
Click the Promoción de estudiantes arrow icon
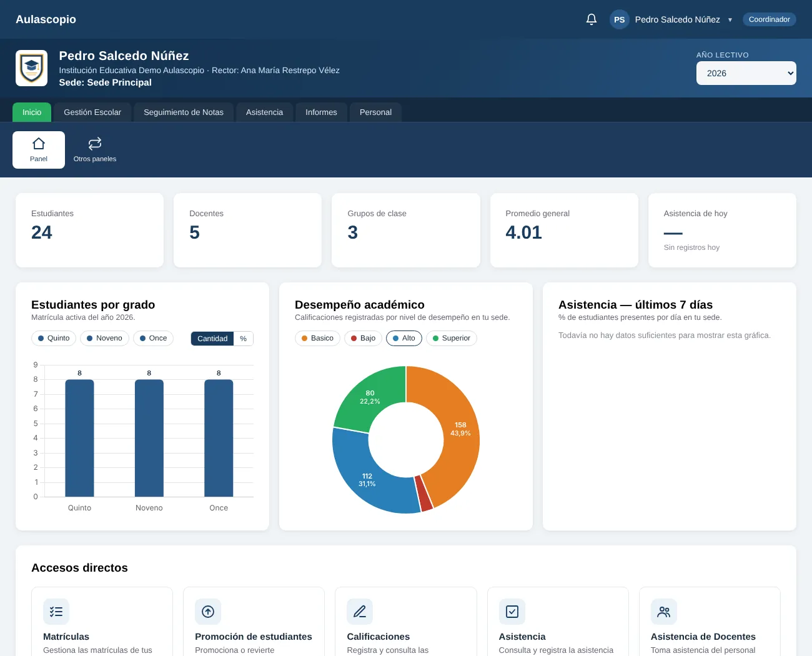[x=208, y=612]
